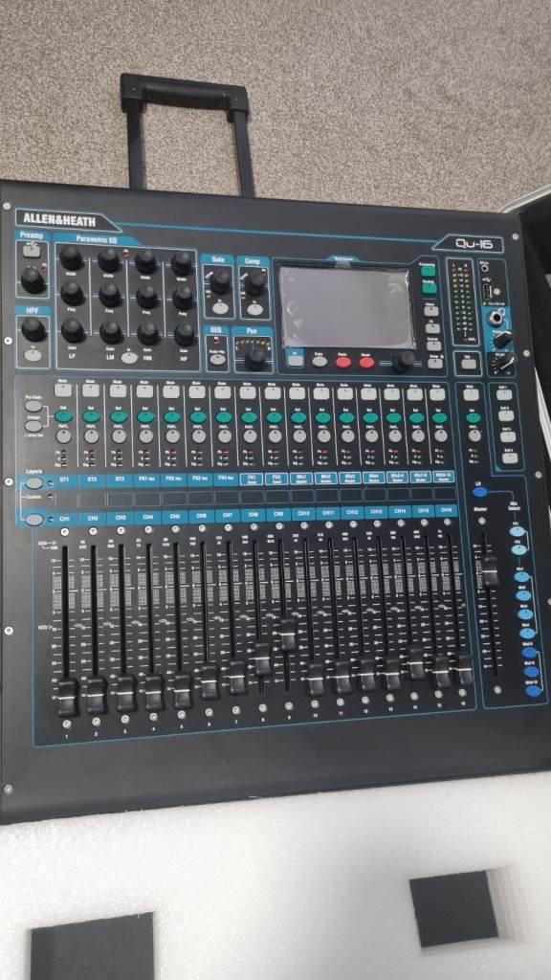Mute the master strip with its Mute key

(x=472, y=394)
